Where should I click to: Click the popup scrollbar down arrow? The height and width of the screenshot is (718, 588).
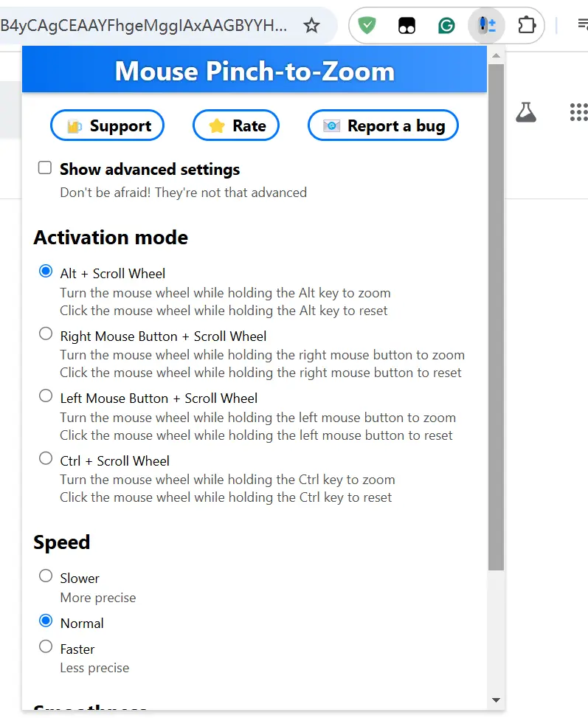click(496, 700)
